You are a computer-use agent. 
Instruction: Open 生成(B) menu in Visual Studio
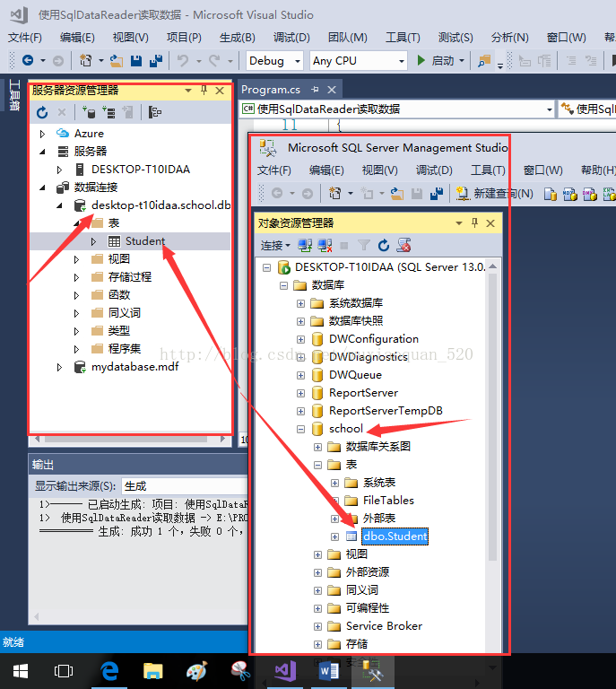pyautogui.click(x=237, y=38)
